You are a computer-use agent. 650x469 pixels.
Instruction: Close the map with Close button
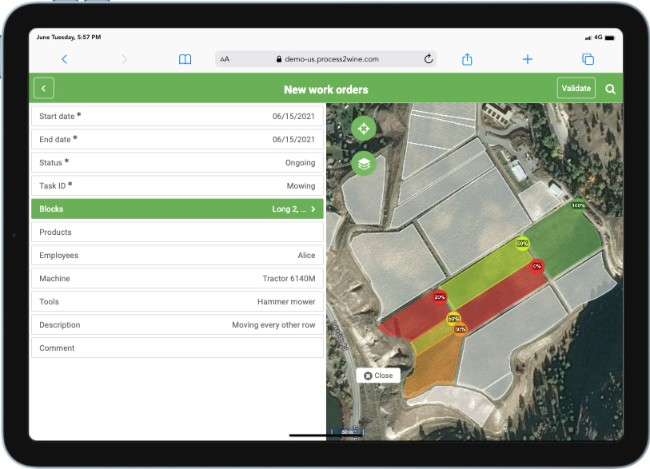click(379, 375)
